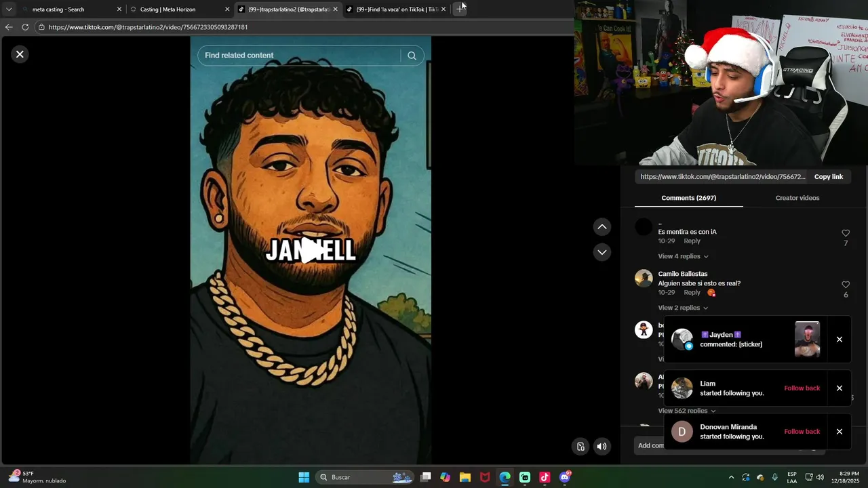Click Liam's avatar in notification
Screen dimensions: 868x488
(682, 388)
